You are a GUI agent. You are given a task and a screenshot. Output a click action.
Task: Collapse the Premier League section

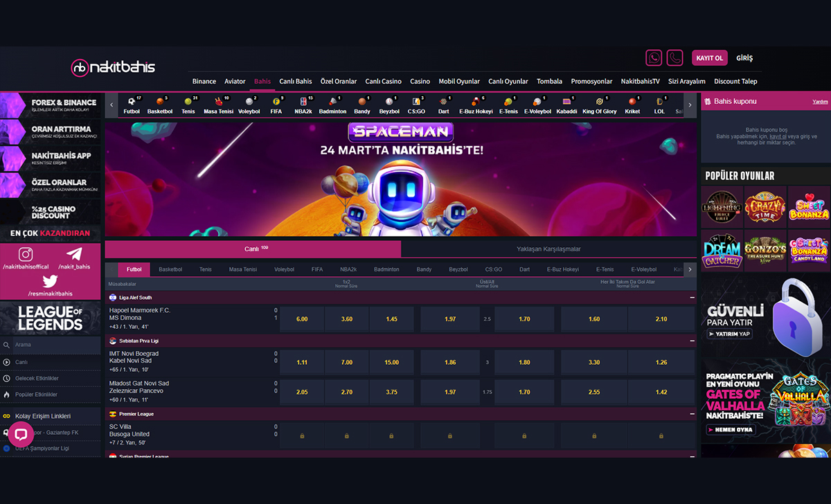(692, 414)
